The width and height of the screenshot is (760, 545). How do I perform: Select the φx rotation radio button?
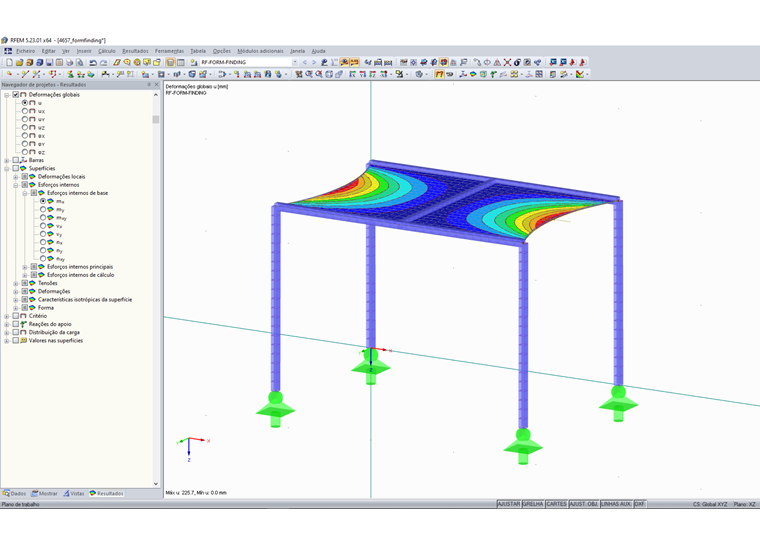[25, 136]
